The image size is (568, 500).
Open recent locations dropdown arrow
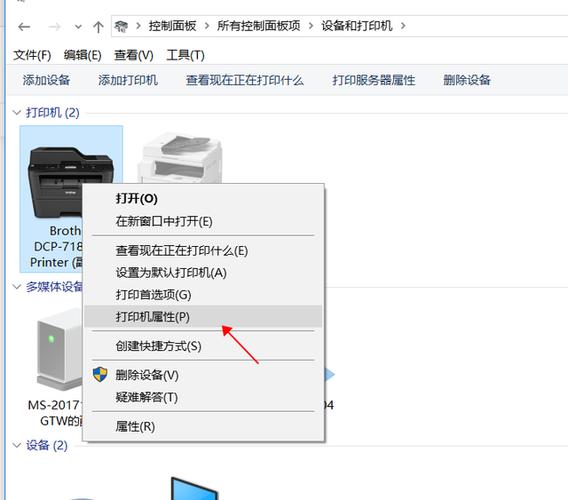[x=78, y=27]
